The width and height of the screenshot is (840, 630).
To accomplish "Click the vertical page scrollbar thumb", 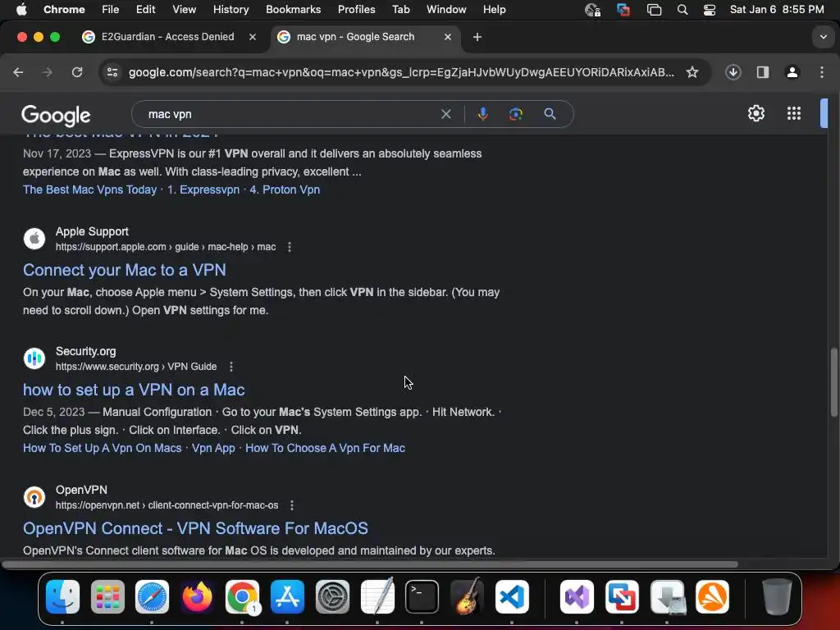I will pyautogui.click(x=833, y=382).
